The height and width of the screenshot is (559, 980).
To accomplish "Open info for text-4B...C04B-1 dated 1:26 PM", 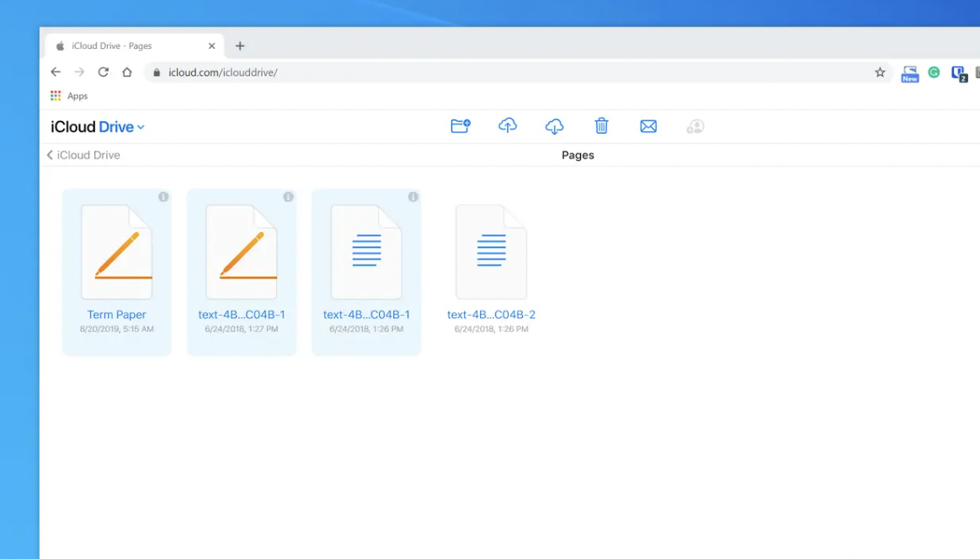I will pos(413,197).
